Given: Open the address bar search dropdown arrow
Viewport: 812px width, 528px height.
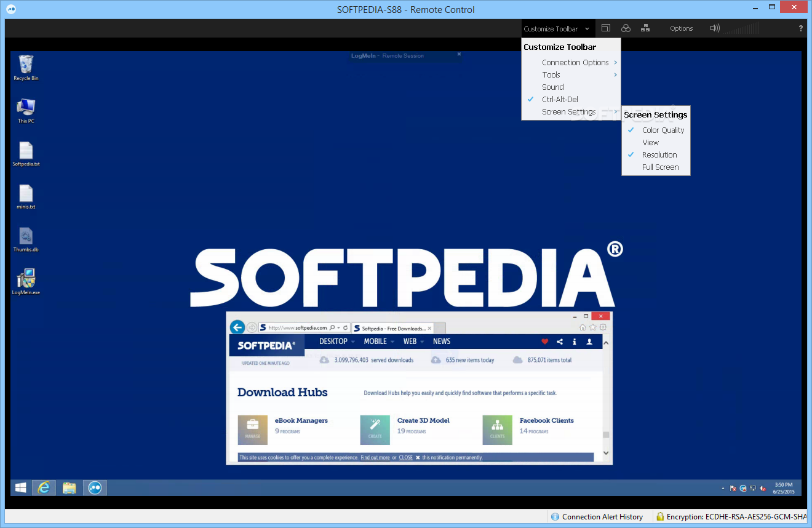Looking at the screenshot, I should tap(338, 328).
